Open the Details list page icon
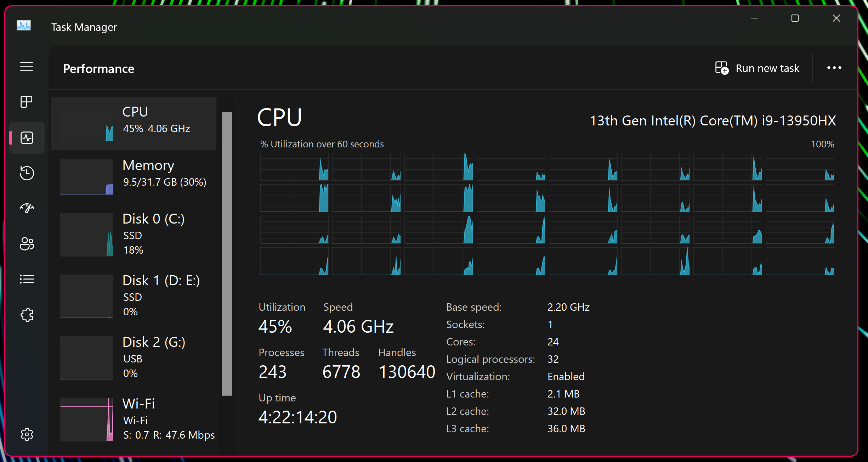Screen dimensions: 868x462 pyautogui.click(x=27, y=279)
